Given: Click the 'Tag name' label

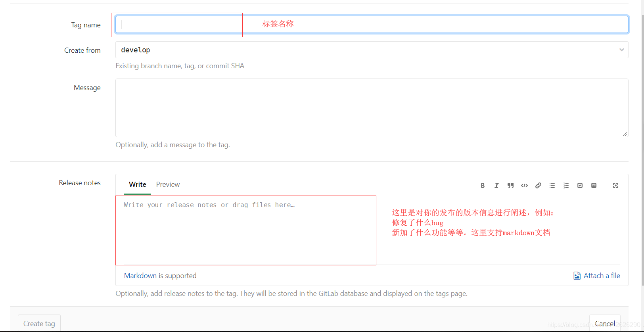Looking at the screenshot, I should tap(86, 25).
